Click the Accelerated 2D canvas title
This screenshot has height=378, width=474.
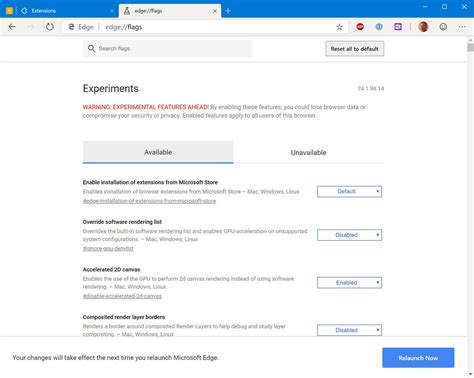[111, 269]
